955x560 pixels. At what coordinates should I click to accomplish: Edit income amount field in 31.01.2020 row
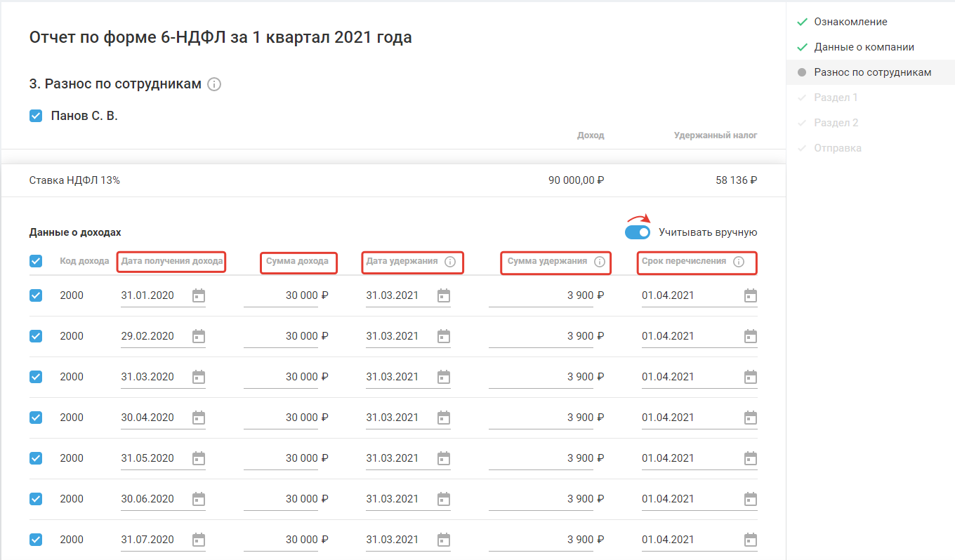click(x=281, y=295)
